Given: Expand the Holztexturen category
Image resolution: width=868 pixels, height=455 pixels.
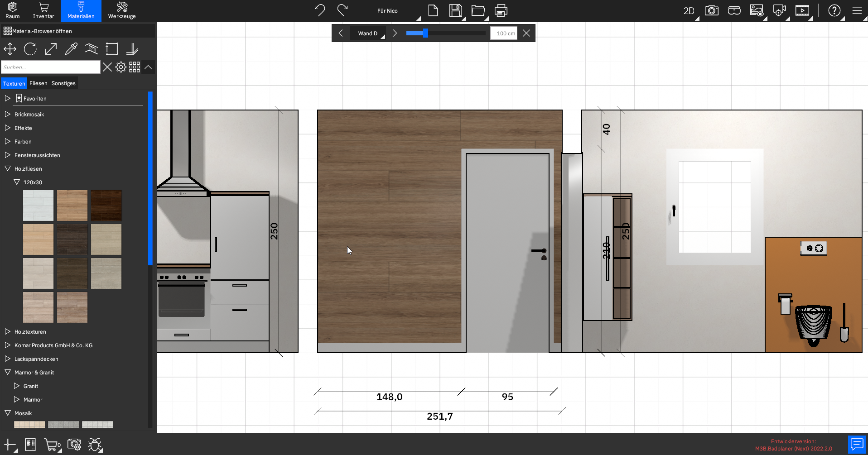Looking at the screenshot, I should (x=8, y=331).
